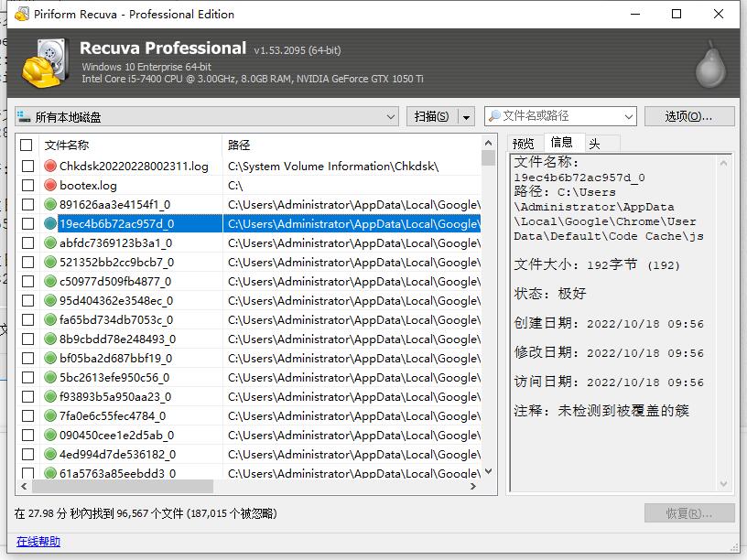Switch to the 预览 tab

click(x=524, y=144)
